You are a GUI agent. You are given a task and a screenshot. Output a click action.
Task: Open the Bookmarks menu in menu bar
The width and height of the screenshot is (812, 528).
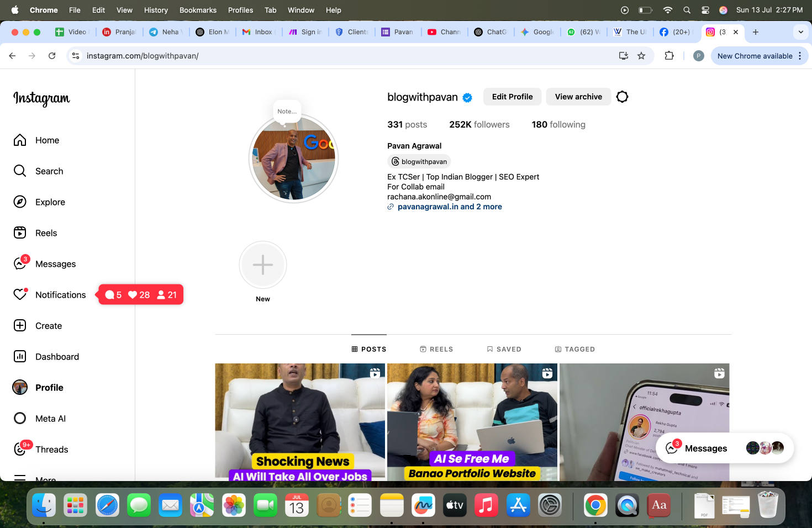pos(198,10)
